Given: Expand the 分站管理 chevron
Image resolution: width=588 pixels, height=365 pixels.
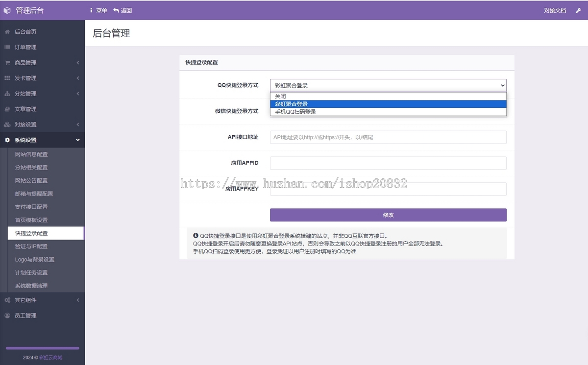Looking at the screenshot, I should point(78,94).
